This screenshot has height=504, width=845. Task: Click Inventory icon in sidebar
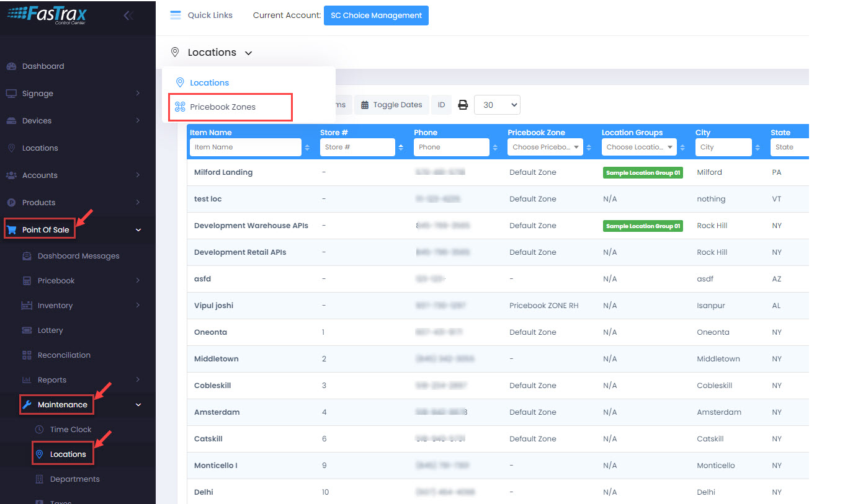[x=27, y=306]
